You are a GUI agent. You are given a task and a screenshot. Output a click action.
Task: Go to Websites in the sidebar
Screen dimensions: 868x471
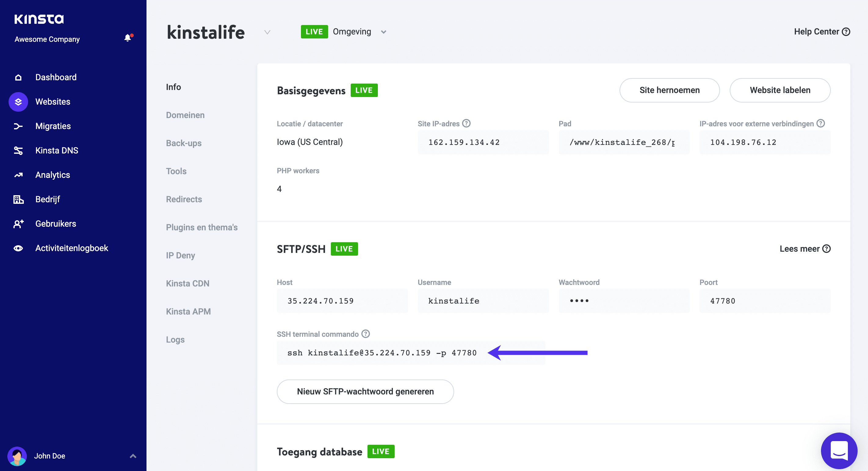pos(53,102)
